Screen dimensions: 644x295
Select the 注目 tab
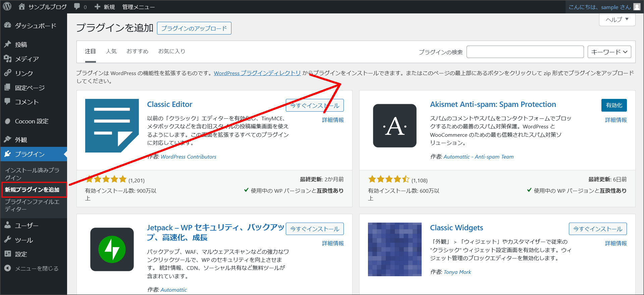[90, 51]
